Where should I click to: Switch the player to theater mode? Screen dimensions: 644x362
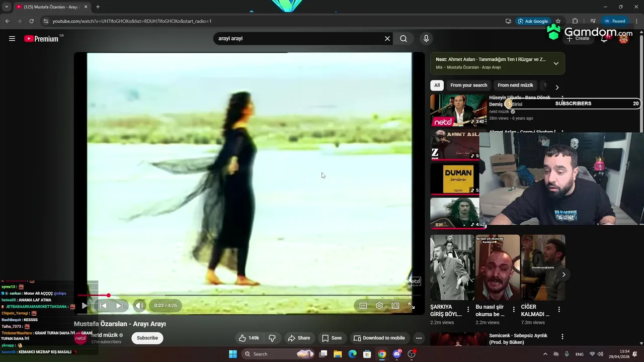pyautogui.click(x=395, y=306)
